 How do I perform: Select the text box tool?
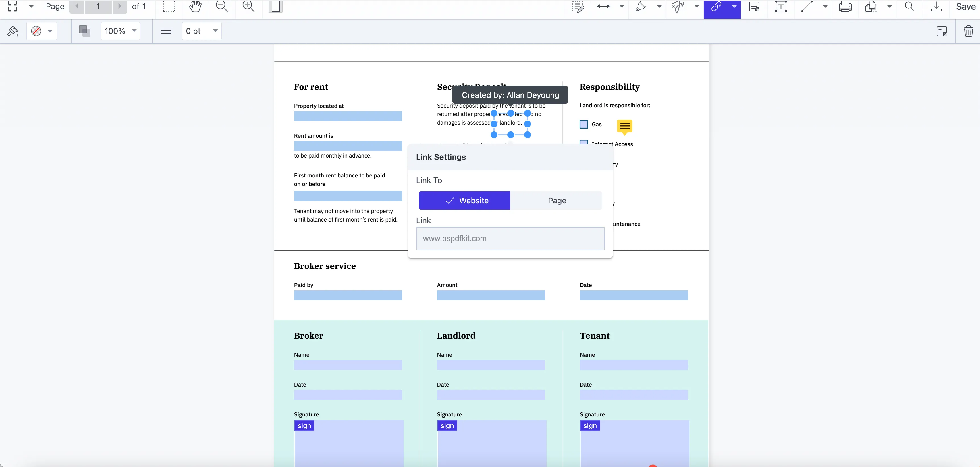tap(781, 7)
